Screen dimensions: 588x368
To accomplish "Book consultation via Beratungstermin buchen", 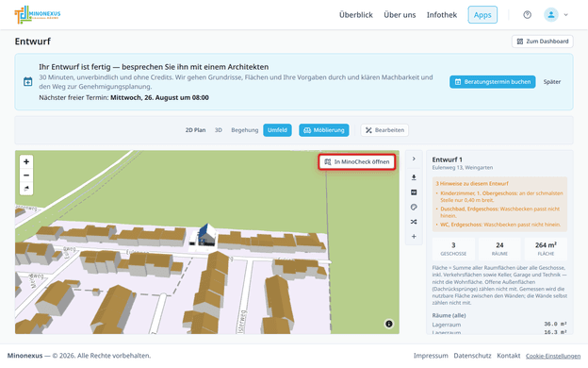I will pos(493,82).
